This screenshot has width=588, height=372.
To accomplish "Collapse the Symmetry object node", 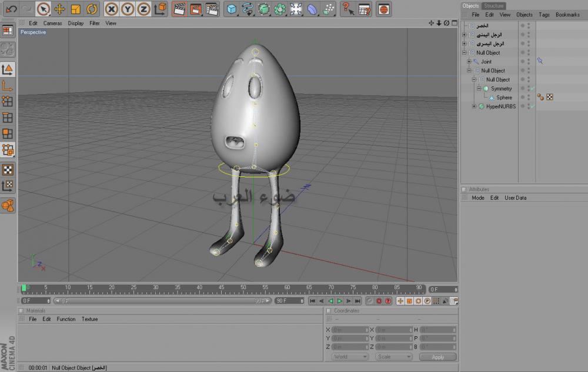I will [x=479, y=89].
